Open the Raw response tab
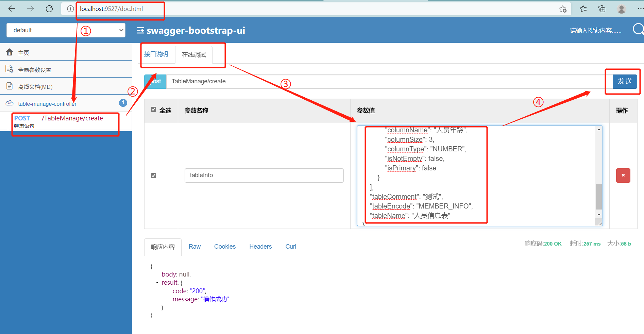This screenshot has width=644, height=334. click(x=194, y=246)
